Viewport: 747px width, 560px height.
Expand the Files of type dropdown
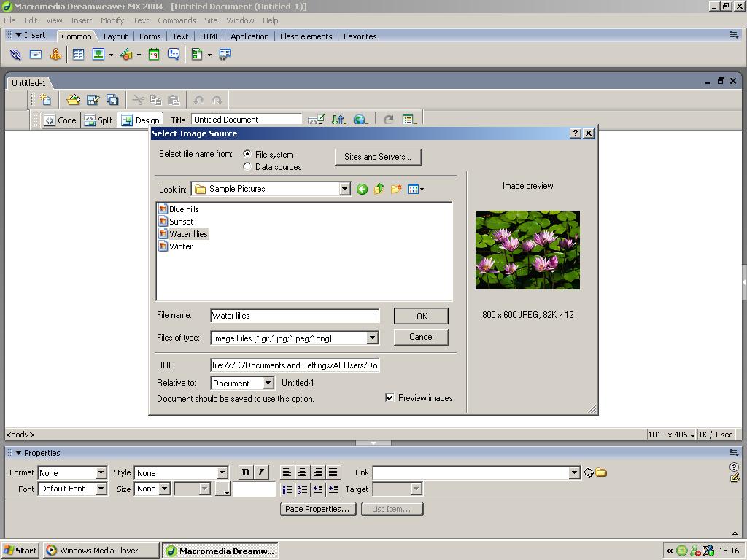(372, 338)
